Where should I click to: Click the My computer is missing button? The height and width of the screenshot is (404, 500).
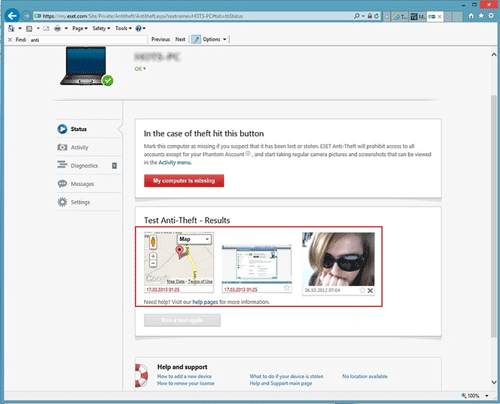tap(184, 181)
